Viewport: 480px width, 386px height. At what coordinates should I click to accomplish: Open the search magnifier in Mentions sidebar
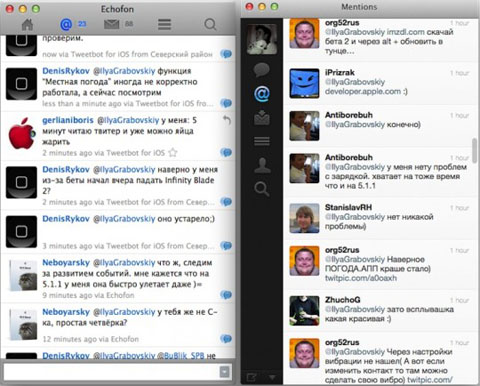pyautogui.click(x=262, y=189)
